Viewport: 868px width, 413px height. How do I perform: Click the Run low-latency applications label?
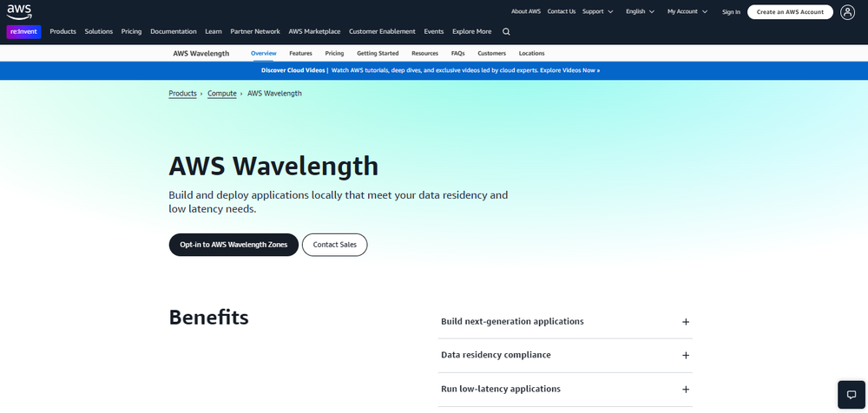coord(501,389)
